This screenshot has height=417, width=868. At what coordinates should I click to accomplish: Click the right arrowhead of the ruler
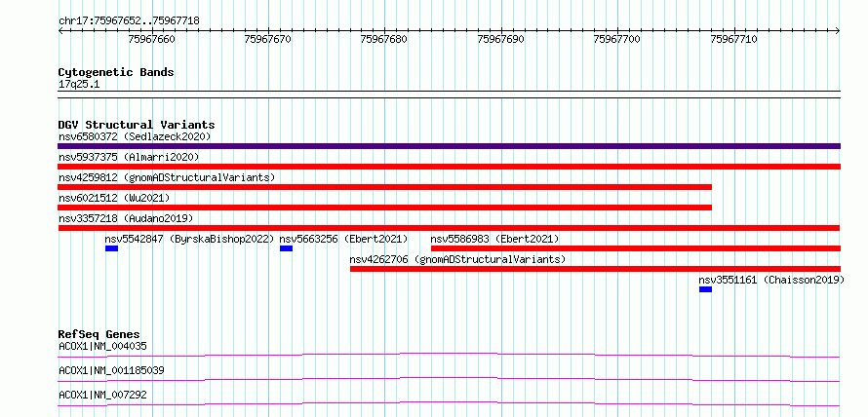(838, 30)
